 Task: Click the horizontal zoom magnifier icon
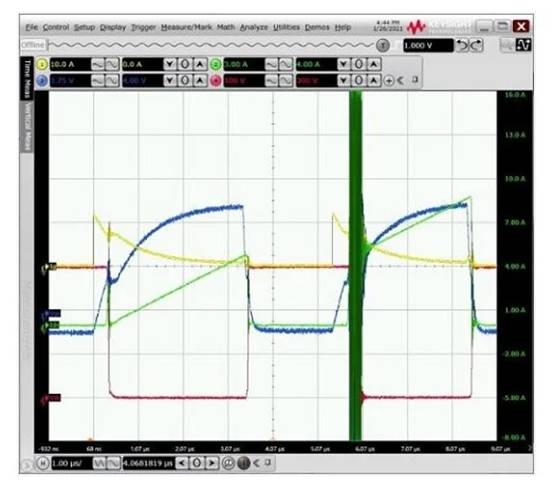(228, 463)
